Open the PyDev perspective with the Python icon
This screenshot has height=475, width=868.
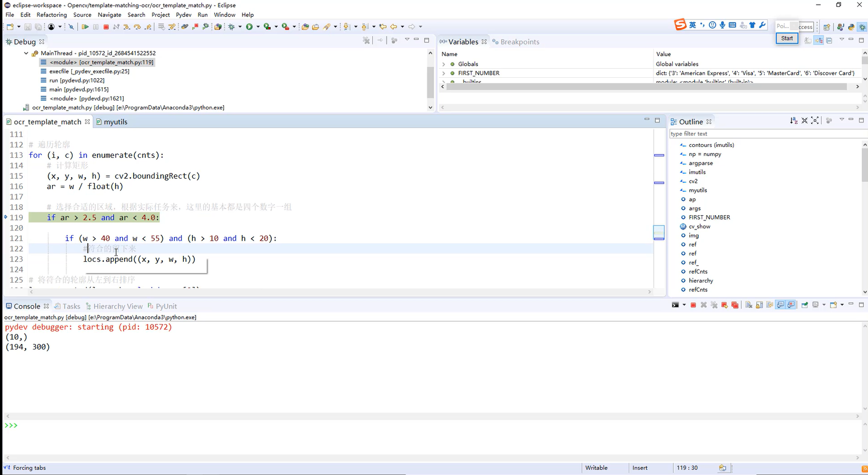click(851, 27)
